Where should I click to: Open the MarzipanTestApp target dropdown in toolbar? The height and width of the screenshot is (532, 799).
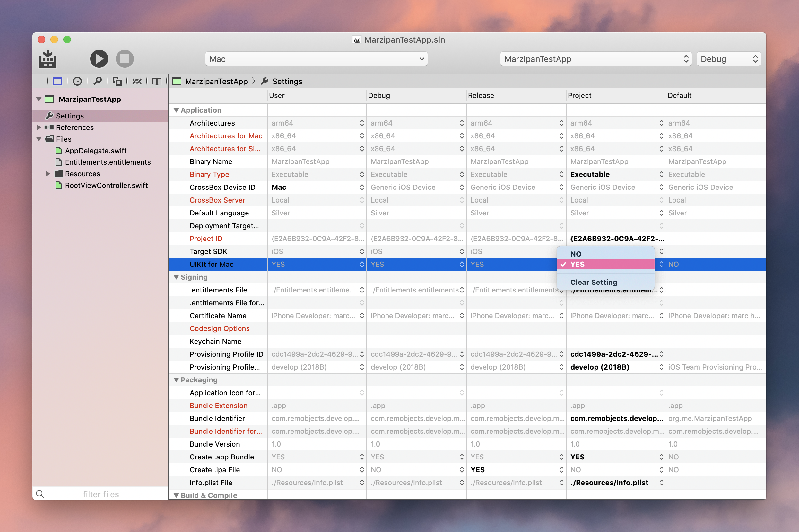[x=595, y=59]
